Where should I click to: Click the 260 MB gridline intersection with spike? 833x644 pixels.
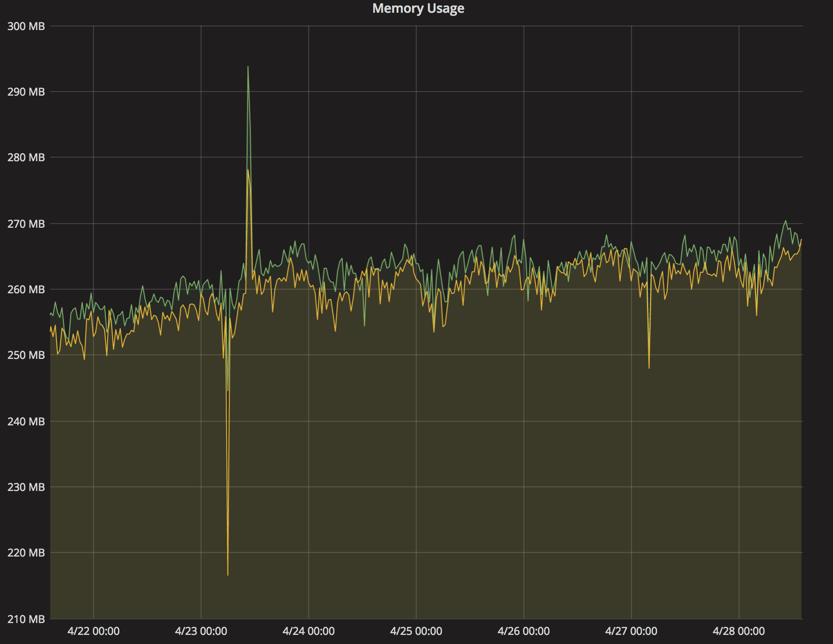tap(247, 289)
